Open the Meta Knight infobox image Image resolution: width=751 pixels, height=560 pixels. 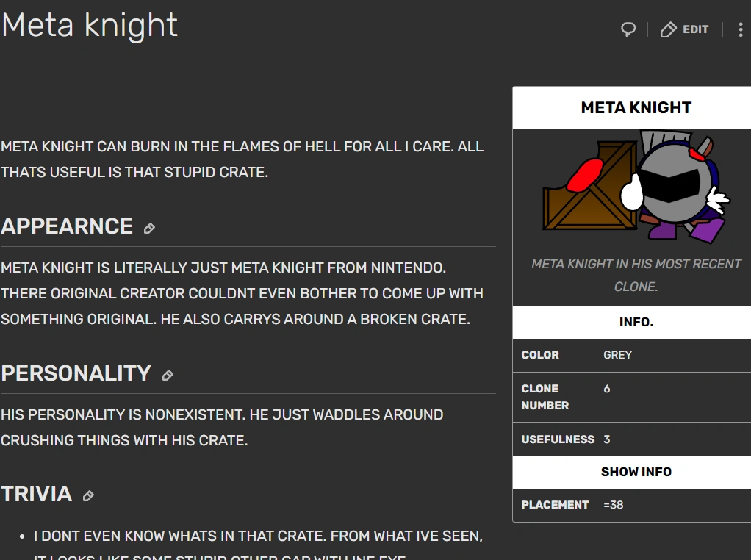tap(636, 187)
